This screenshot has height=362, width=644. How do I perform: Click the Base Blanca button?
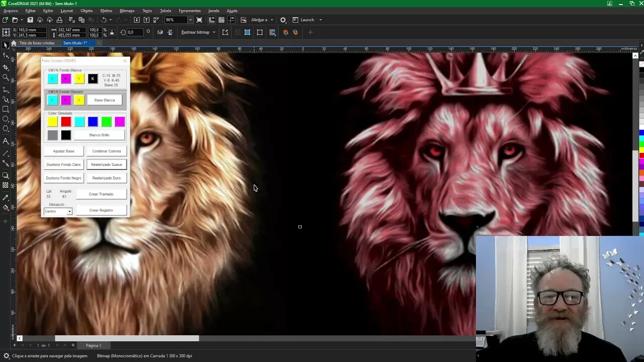tap(105, 100)
